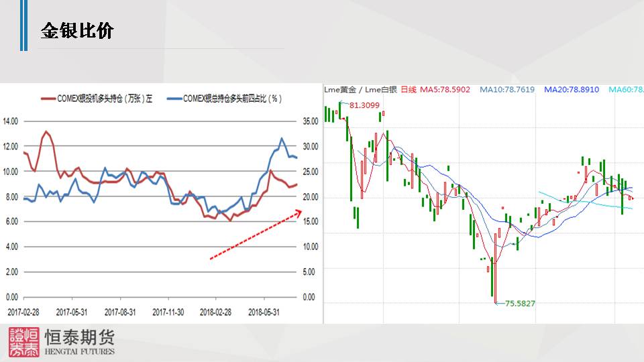Click the 恒泰期货 company name
644x362 pixels.
pos(80,338)
